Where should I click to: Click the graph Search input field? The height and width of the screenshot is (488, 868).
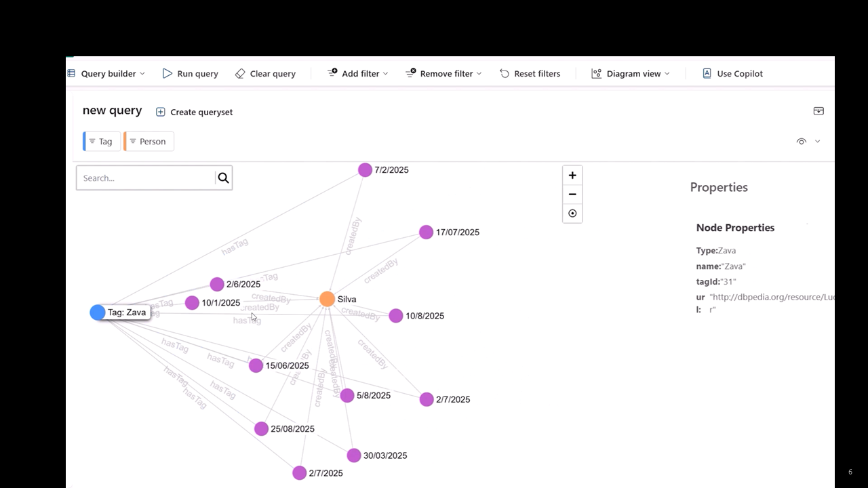click(146, 178)
